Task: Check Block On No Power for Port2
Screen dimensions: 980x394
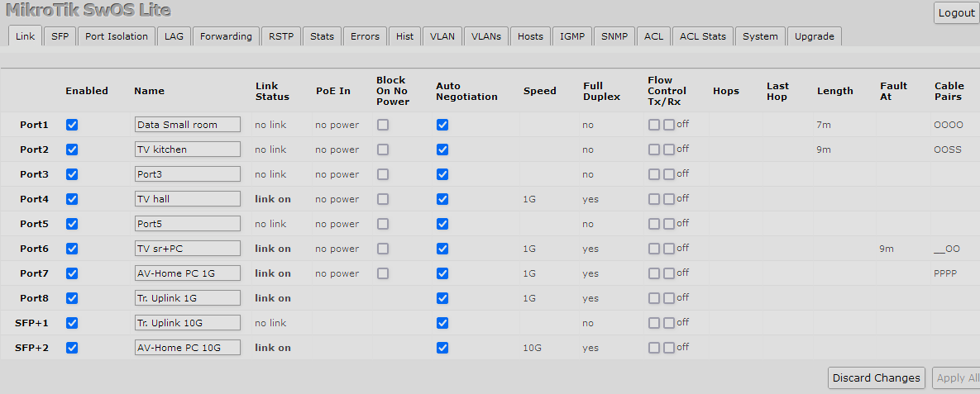Action: coord(383,150)
